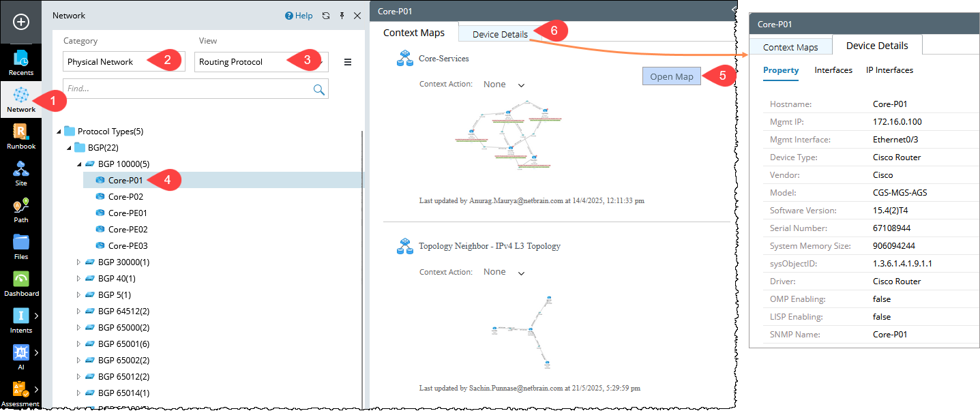The width and height of the screenshot is (980, 411).
Task: Expand the AI sidebar submenu arrow
Action: [x=36, y=352]
